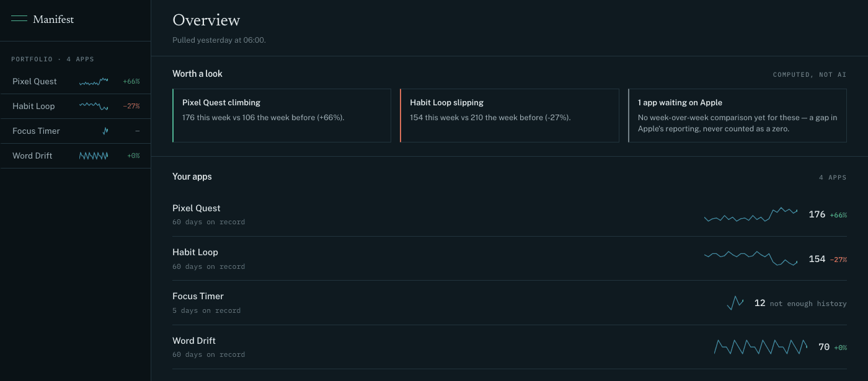The width and height of the screenshot is (868, 381).
Task: Click the Manifest logo title
Action: pyautogui.click(x=53, y=19)
